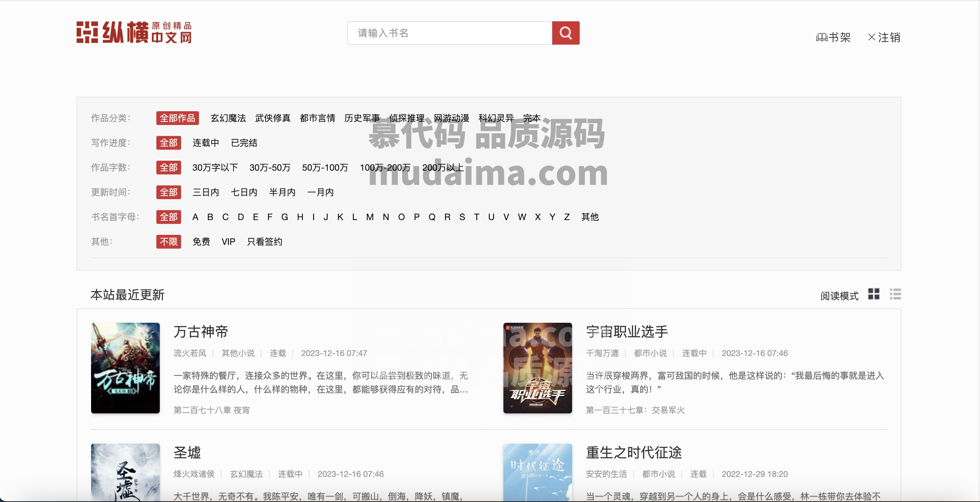980x502 pixels.
Task: Filter word count 200万以上
Action: pyautogui.click(x=443, y=168)
